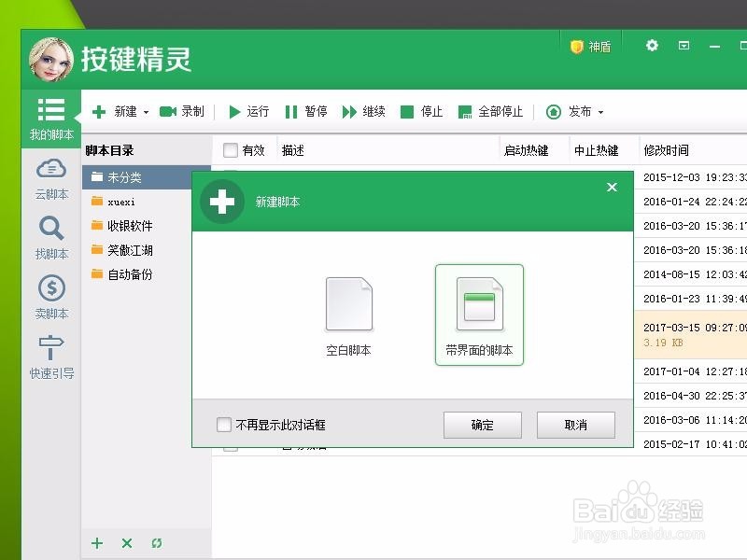
Task: Check 不再显示此对话框 checkbox
Action: coord(224,425)
